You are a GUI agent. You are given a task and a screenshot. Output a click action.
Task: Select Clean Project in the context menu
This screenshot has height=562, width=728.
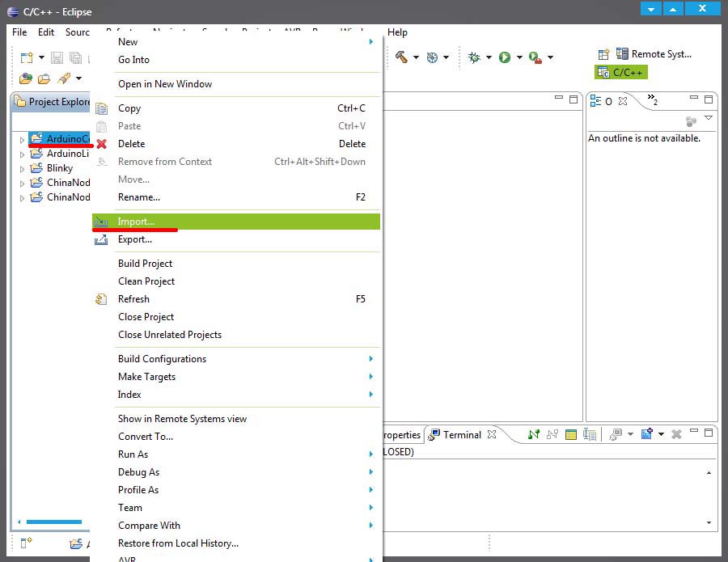236,281
